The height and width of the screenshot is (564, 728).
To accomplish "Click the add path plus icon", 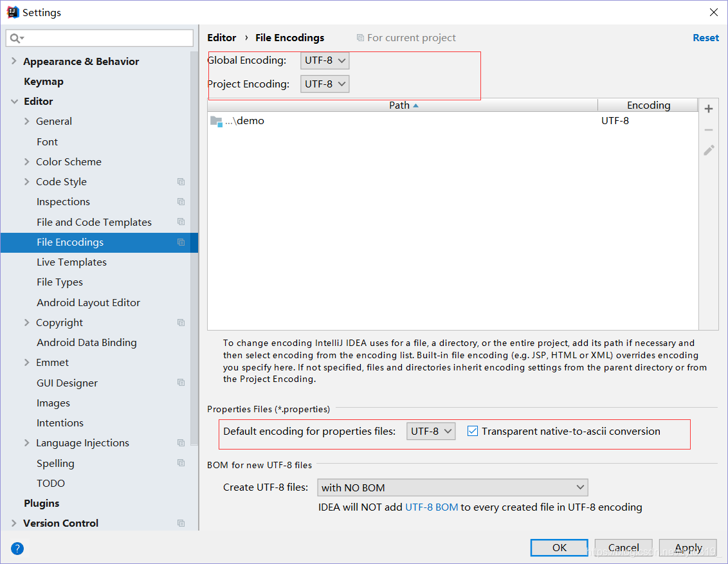I will click(709, 109).
